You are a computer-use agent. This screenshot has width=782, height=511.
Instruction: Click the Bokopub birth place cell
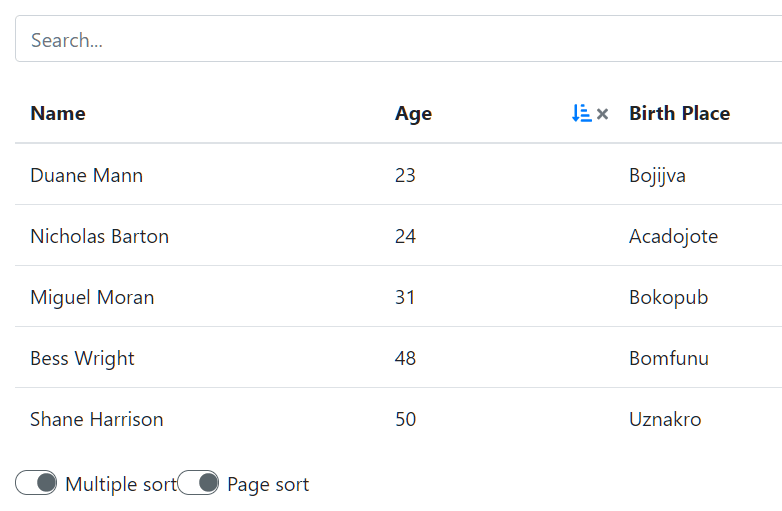[x=669, y=298]
